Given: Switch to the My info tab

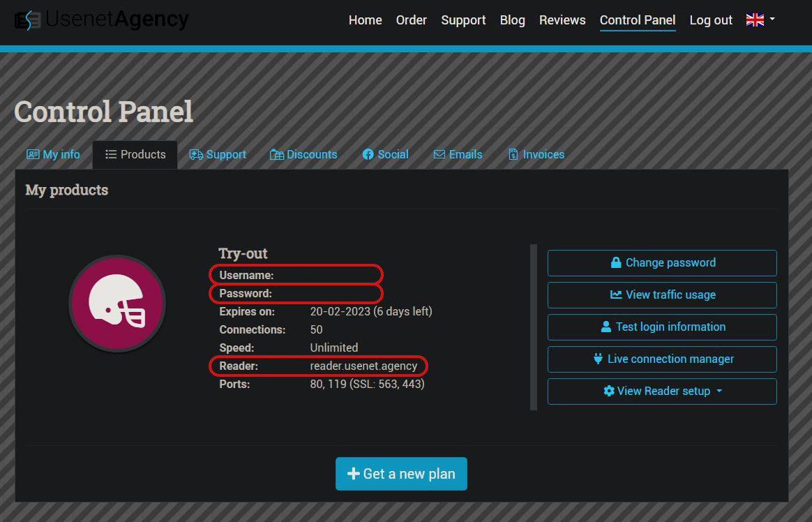Looking at the screenshot, I should [53, 154].
